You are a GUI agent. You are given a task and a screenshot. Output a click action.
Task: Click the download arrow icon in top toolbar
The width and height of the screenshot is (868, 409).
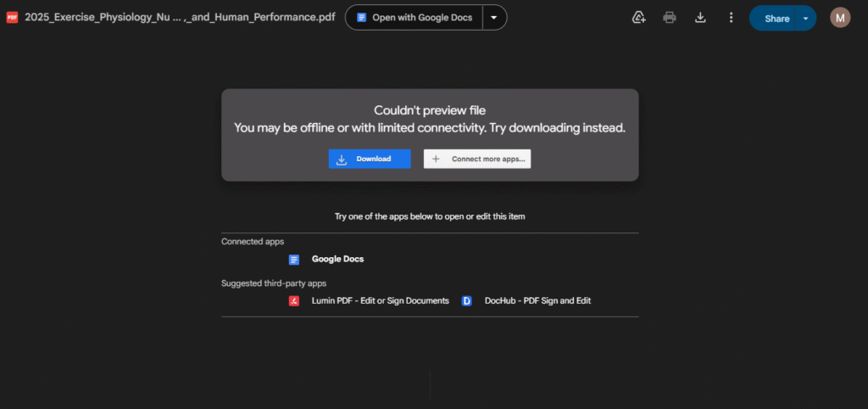(700, 17)
